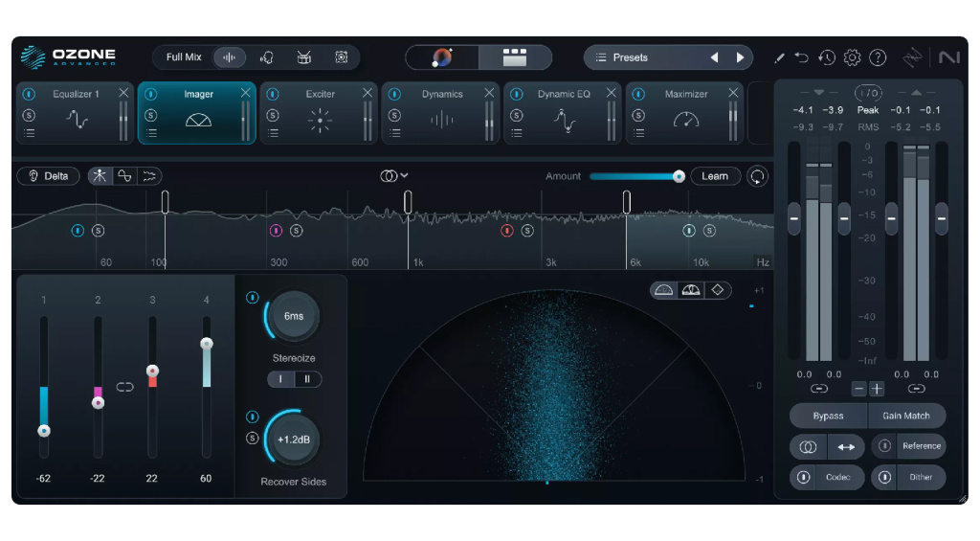Click the Learn button
The height and width of the screenshot is (541, 980).
[x=715, y=176]
